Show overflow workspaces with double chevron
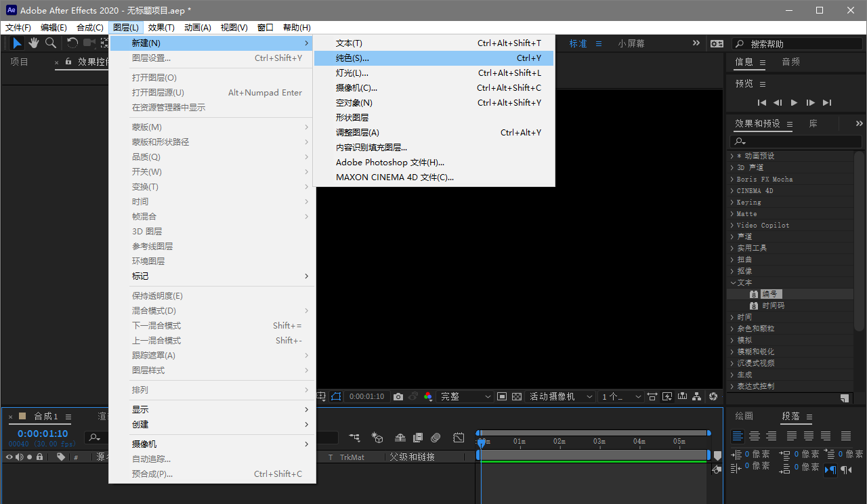This screenshot has height=504, width=867. (x=696, y=43)
